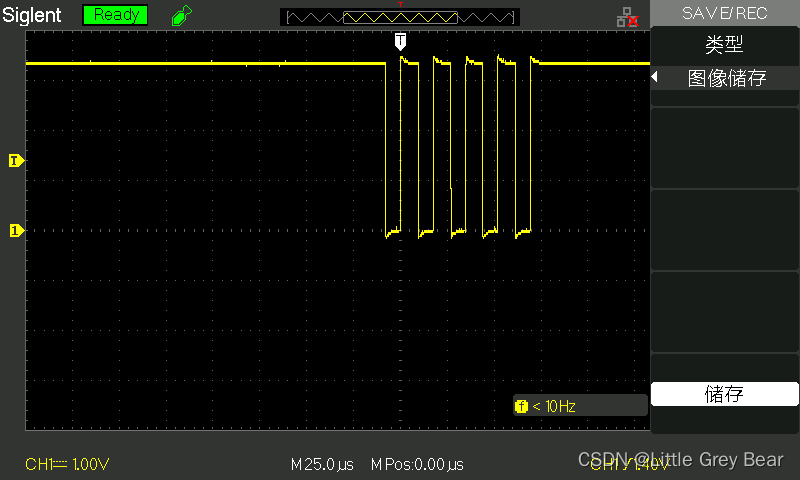Click the network disconnected icon
800x480 pixels.
click(627, 17)
